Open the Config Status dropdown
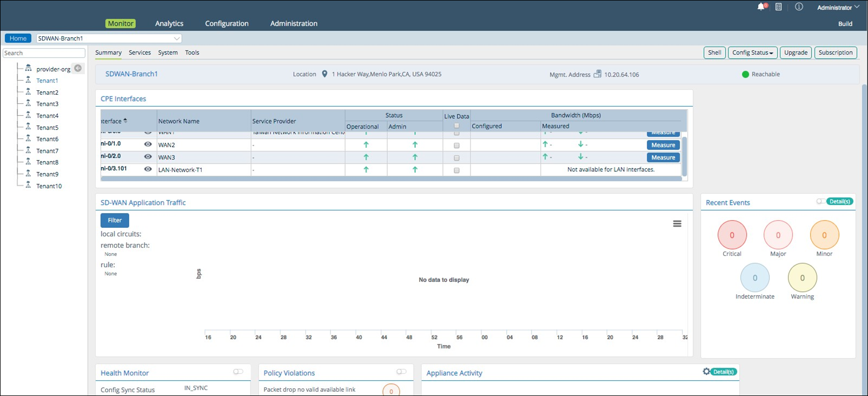Screen dimensions: 868x396 click(x=752, y=52)
